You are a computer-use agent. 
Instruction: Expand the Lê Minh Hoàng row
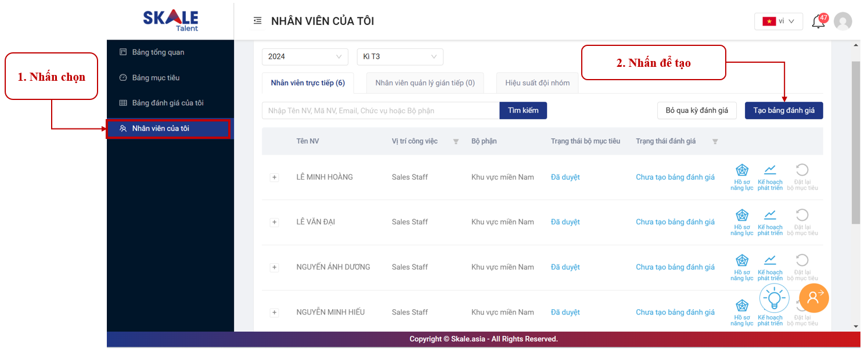(x=275, y=177)
